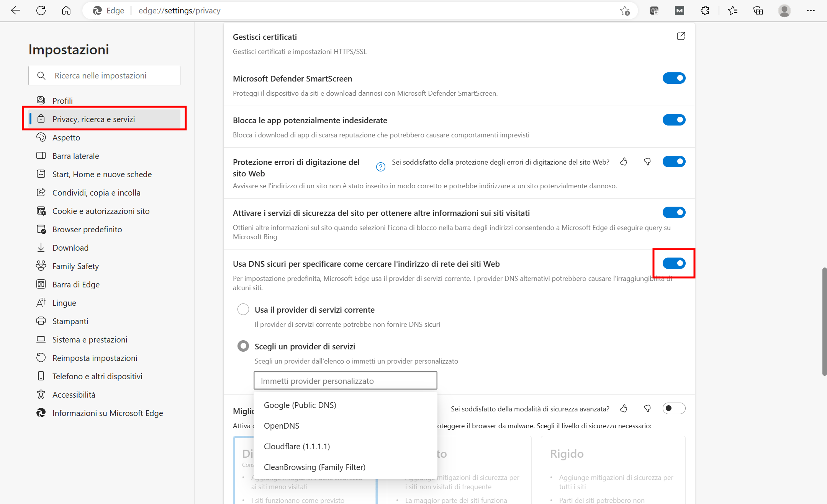Switch to 'Sistema e prestazioni' settings

(90, 339)
